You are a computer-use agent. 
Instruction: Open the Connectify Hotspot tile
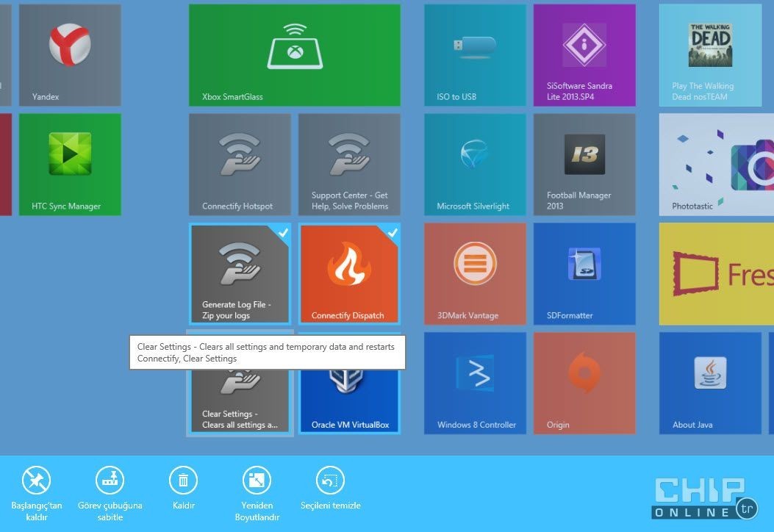[240, 165]
